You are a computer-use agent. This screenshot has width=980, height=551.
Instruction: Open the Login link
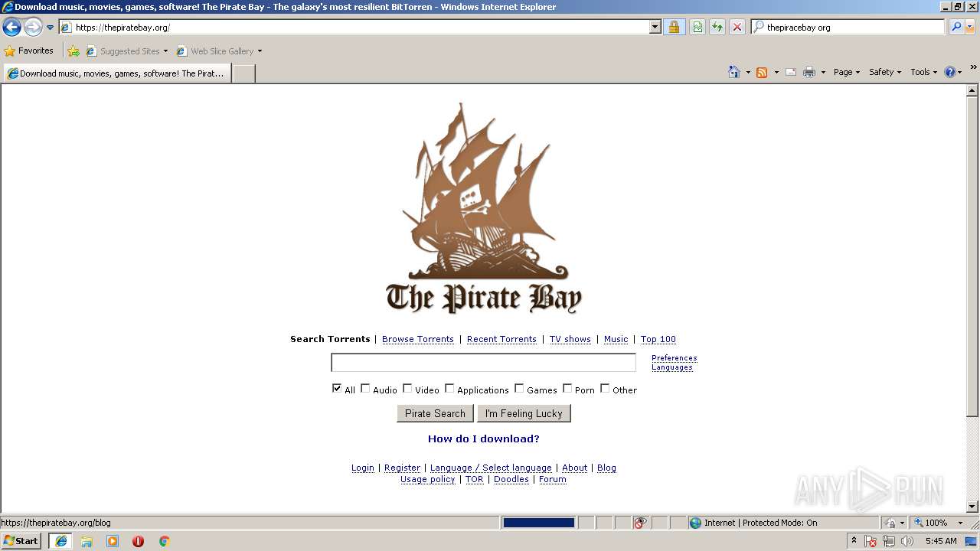pyautogui.click(x=363, y=468)
